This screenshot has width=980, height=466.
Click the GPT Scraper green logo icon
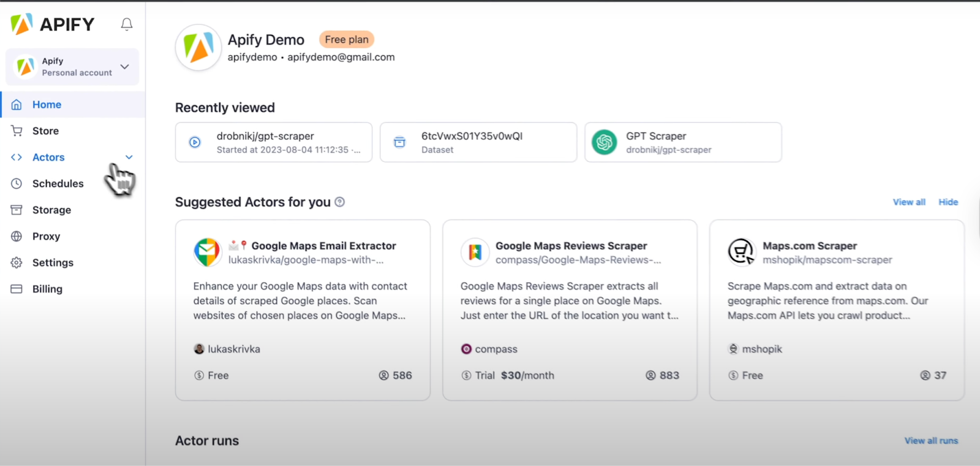coord(605,142)
